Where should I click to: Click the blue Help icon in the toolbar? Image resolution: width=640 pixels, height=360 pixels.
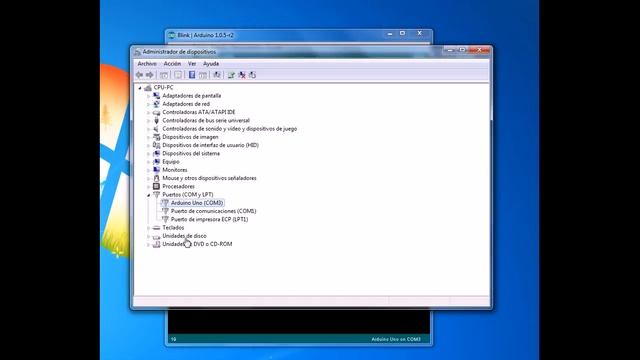pyautogui.click(x=192, y=75)
